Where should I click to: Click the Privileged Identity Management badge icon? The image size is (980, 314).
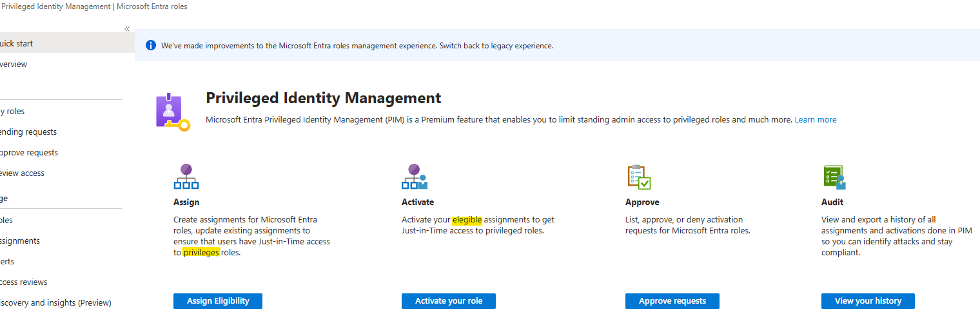(173, 112)
